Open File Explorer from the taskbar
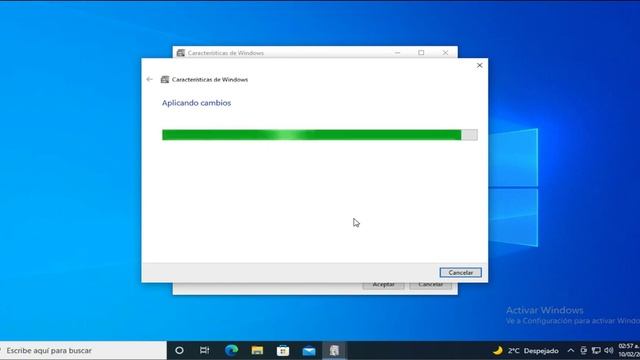The image size is (640, 360). coord(257,350)
